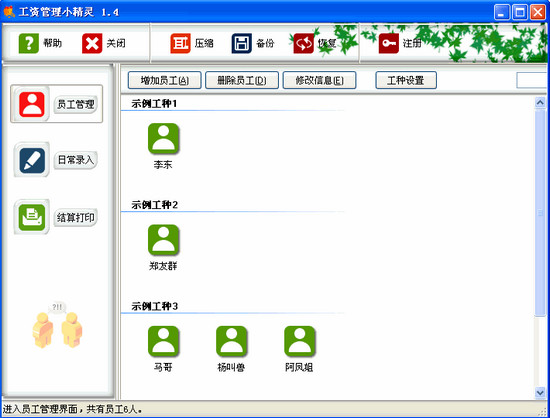The width and height of the screenshot is (550, 418).
Task: Click the scrollbar down arrow
Action: click(540, 392)
